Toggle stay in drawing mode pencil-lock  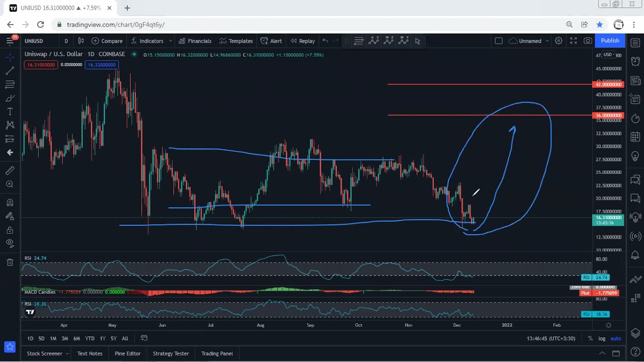(x=10, y=217)
